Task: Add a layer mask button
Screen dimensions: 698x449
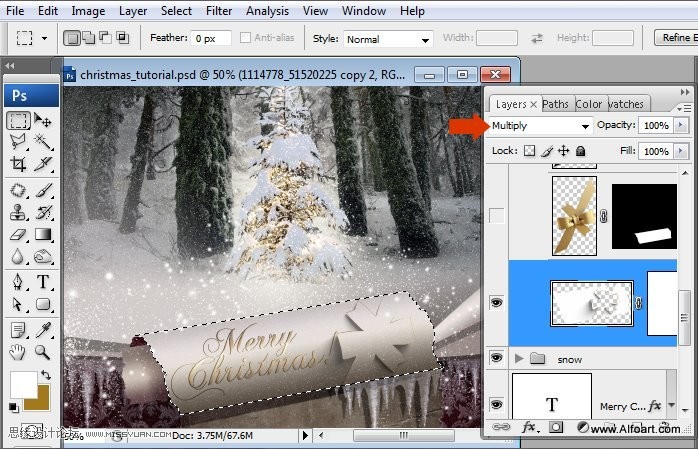Action: [x=556, y=427]
